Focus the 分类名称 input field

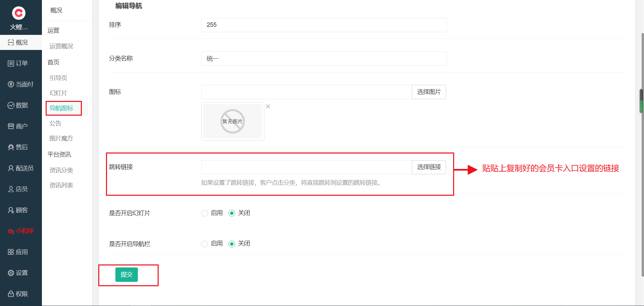(324, 58)
